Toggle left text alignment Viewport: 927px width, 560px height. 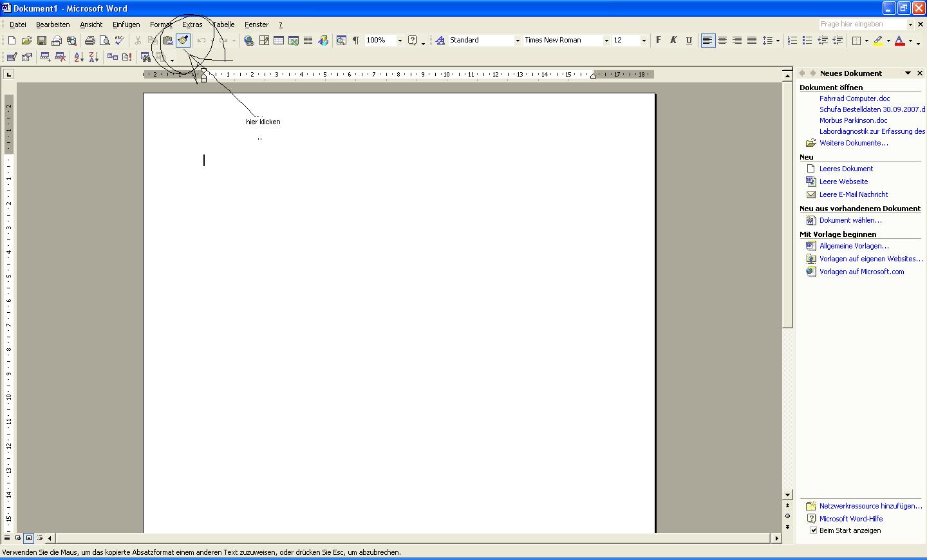click(x=707, y=41)
